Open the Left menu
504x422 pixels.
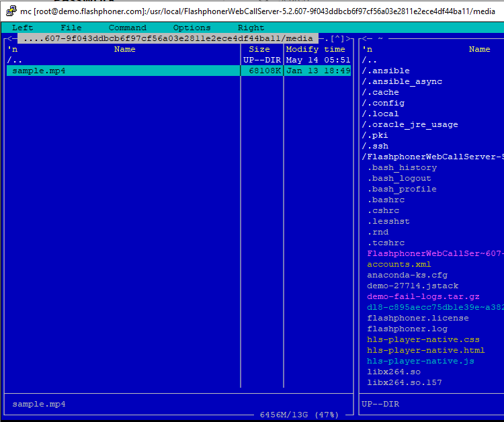tap(22, 28)
